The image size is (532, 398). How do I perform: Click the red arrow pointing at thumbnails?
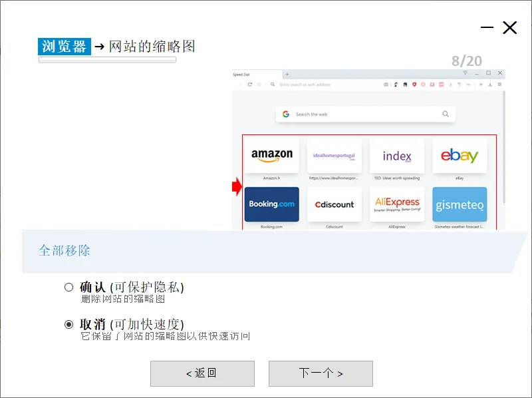(237, 186)
